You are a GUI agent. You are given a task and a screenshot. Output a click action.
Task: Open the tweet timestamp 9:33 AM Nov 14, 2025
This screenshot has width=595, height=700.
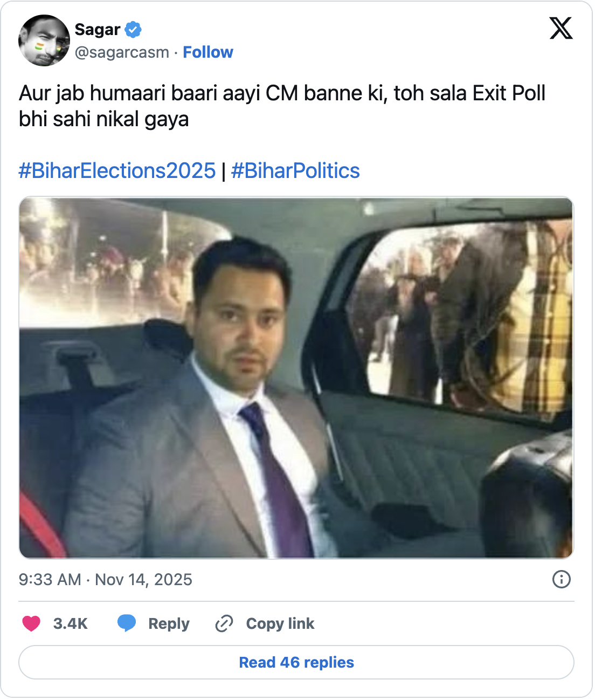[x=105, y=580]
